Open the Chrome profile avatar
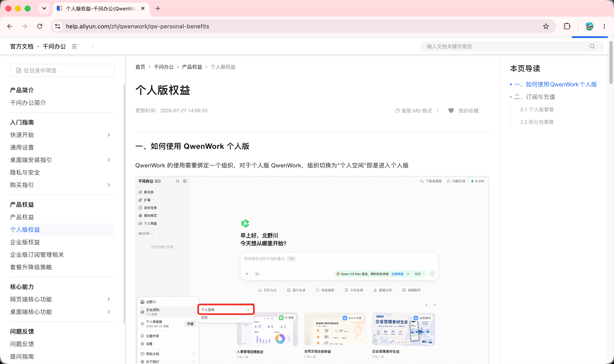This screenshot has width=614, height=364. pyautogui.click(x=589, y=26)
